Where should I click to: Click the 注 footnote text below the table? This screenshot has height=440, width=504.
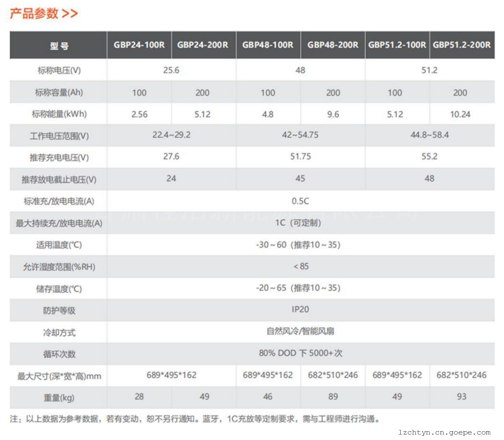[195, 419]
